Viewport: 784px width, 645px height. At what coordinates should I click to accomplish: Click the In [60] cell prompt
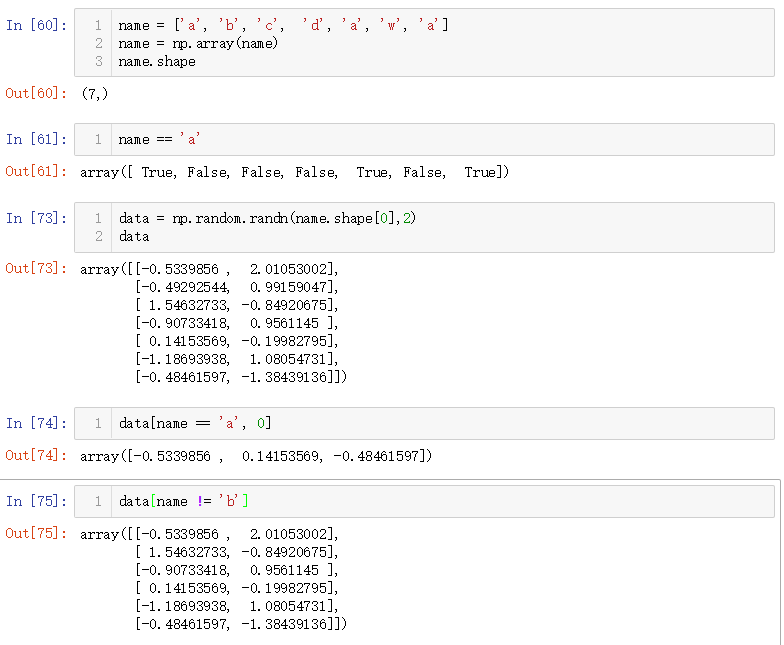(x=37, y=25)
